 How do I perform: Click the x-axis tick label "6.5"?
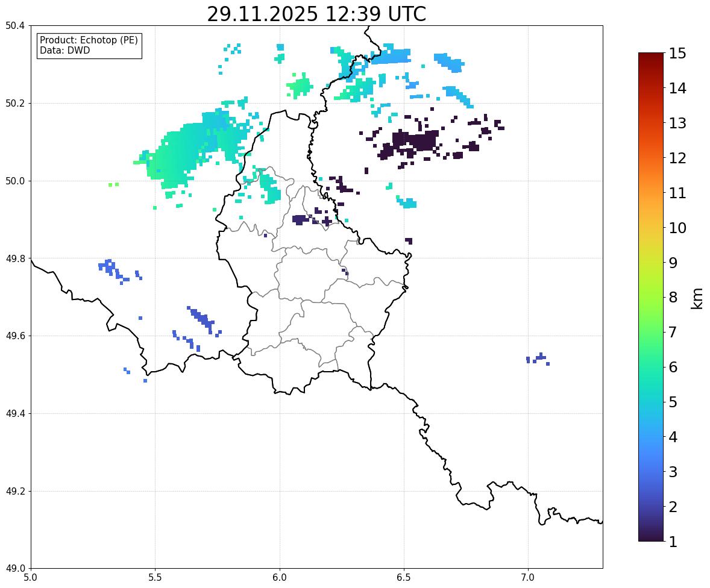(403, 578)
